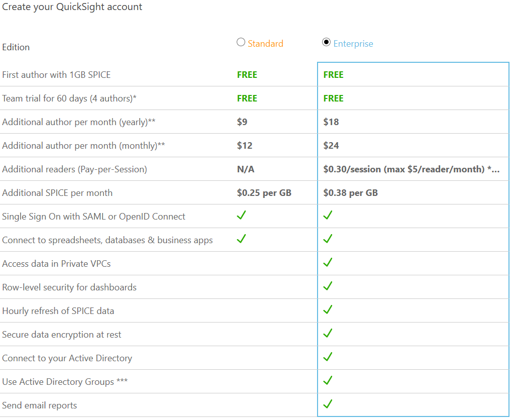Click 'Hourly refresh of SPICE data' label
This screenshot has height=420, width=513.
[58, 311]
